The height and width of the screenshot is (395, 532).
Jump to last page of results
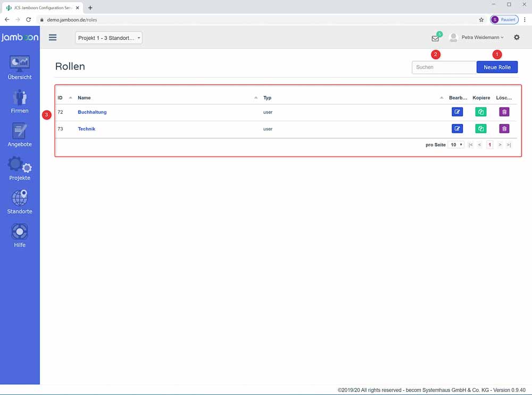click(509, 145)
